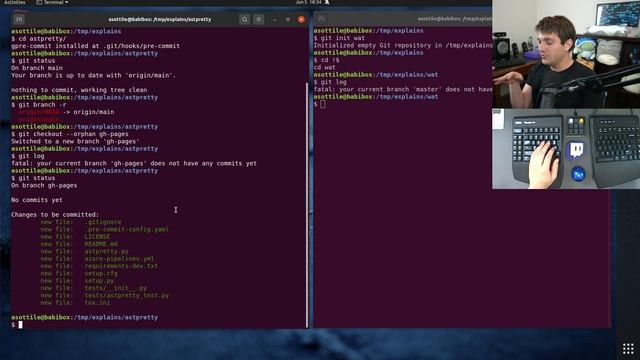Viewport: 640px width, 360px height.
Task: Click the "Your branch is up to date with 'origin/main'." line
Action: click(x=93, y=76)
